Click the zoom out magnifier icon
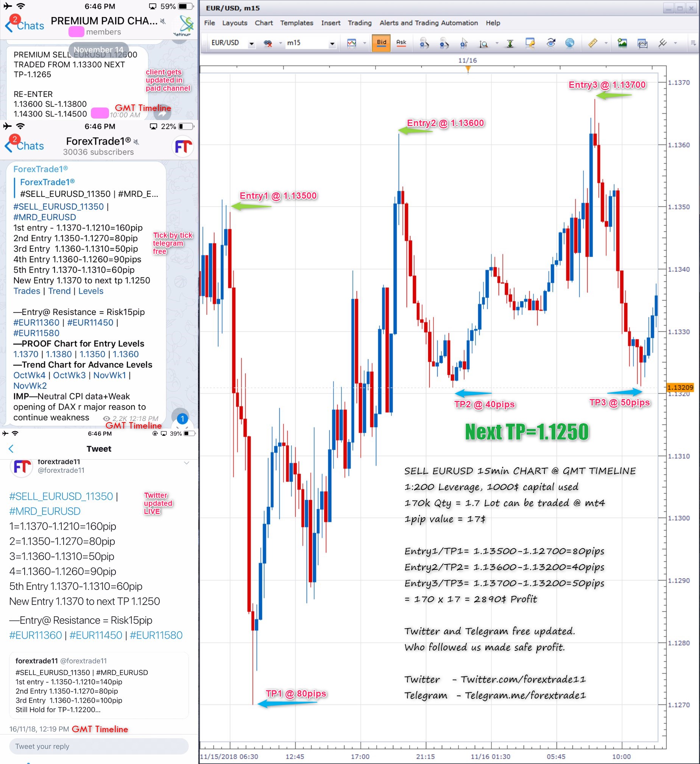Screen dimensions: 700x764 444,43
